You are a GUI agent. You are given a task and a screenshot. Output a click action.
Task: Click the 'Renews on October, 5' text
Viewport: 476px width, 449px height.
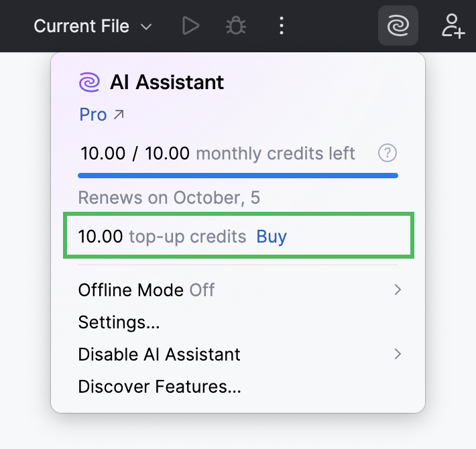click(x=169, y=198)
